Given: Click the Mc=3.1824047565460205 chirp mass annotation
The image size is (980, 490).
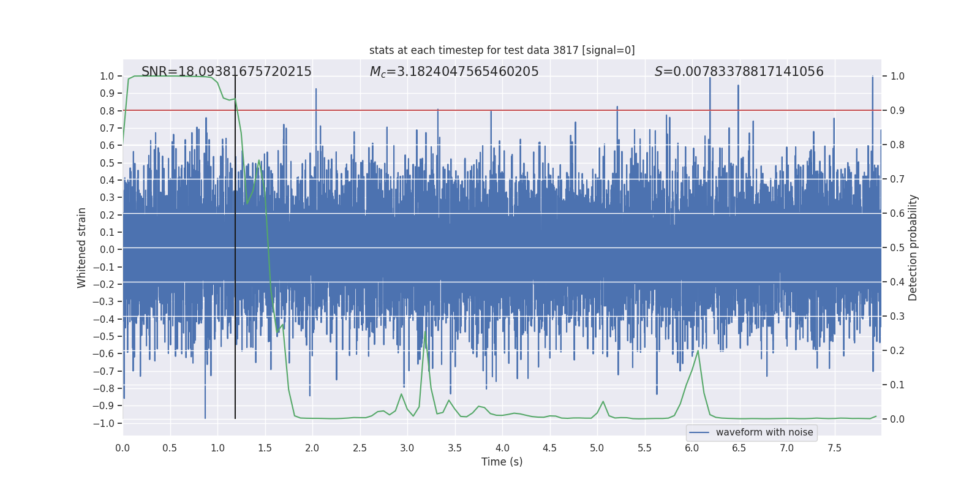Looking at the screenshot, I should point(454,72).
